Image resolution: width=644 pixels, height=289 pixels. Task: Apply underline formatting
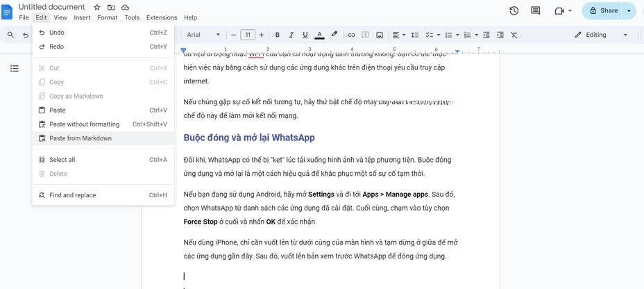pyautogui.click(x=305, y=35)
